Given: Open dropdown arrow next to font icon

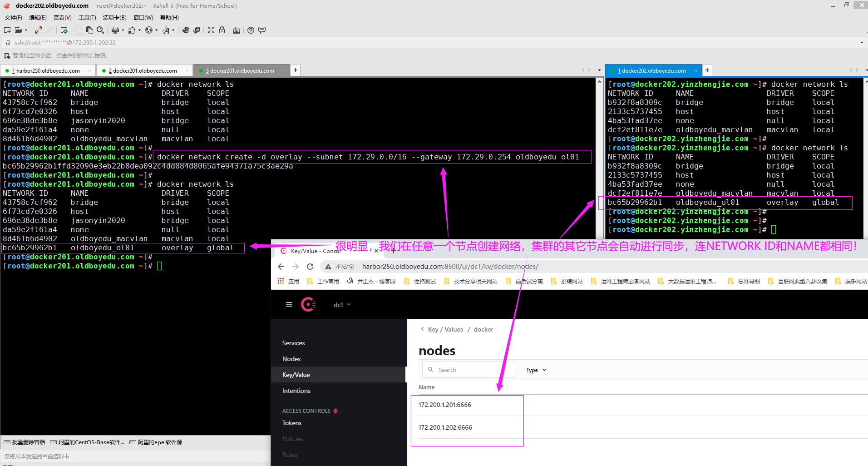Looking at the screenshot, I should pyautogui.click(x=173, y=30).
